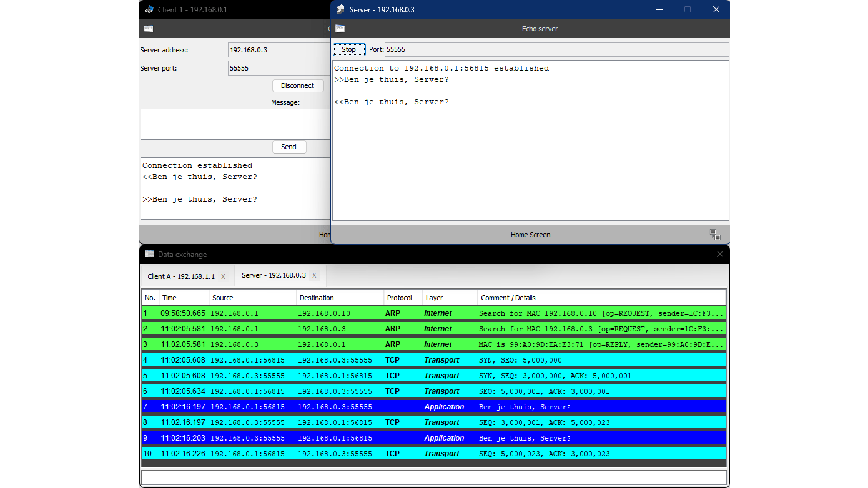868x488 pixels.
Task: Close the Server - 192.168.0.3 tab
Action: pos(314,275)
